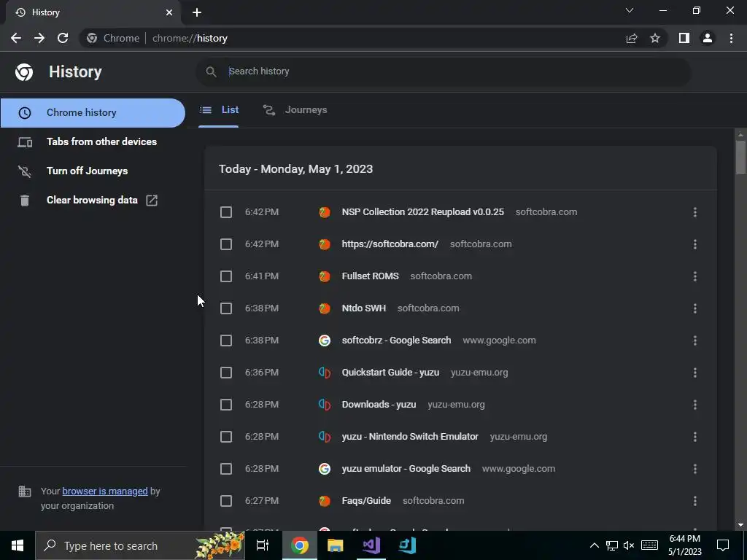Check the Faqs/Guide entry
Image resolution: width=747 pixels, height=560 pixels.
tap(226, 501)
